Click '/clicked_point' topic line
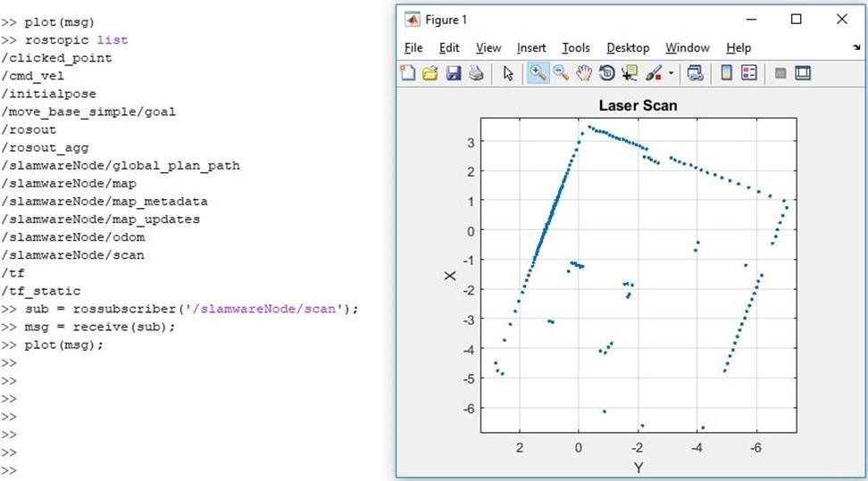The width and height of the screenshot is (868, 481). 56,58
